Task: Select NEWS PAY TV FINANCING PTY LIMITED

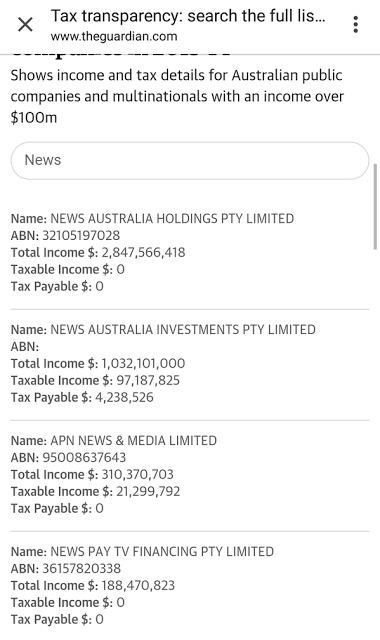Action: [162, 551]
